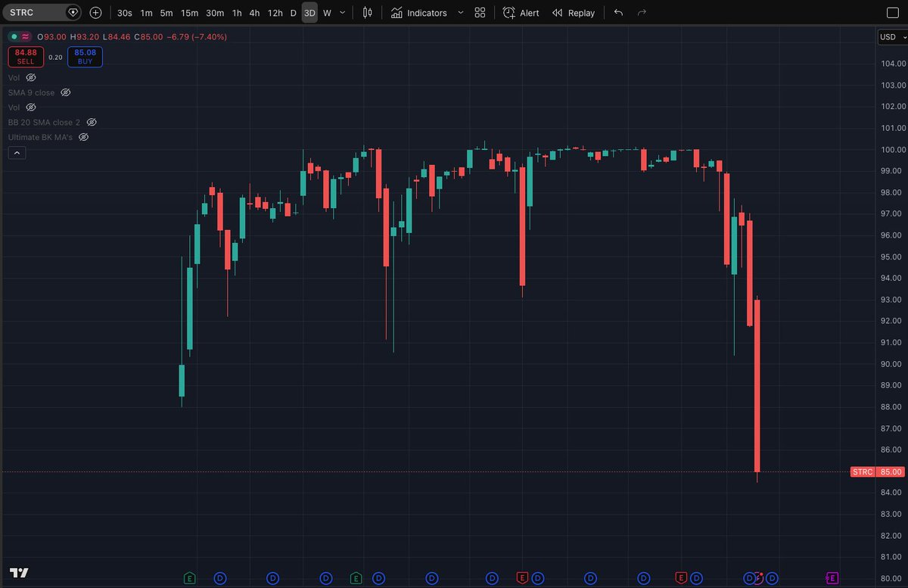This screenshot has height=588, width=908.
Task: Click the pink approximate-sign data icon
Action: 25,36
